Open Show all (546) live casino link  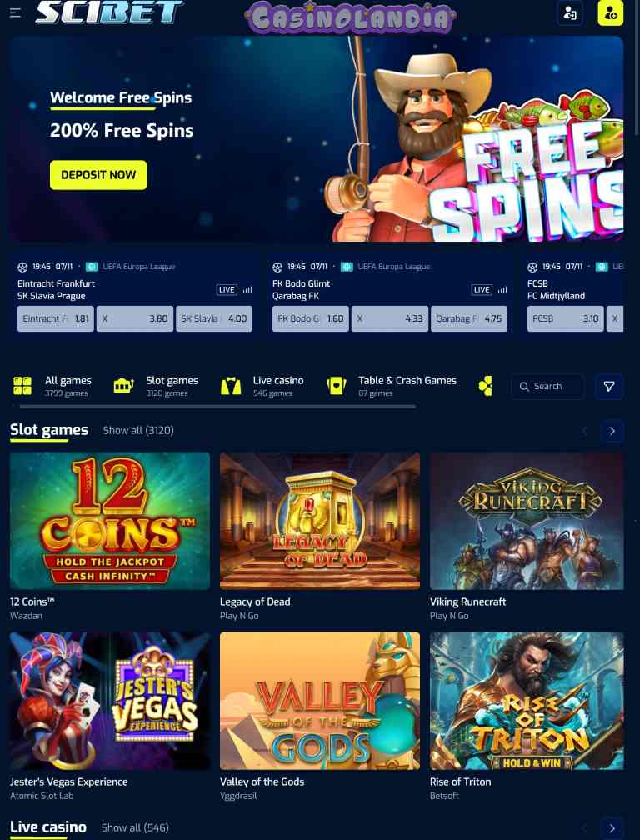[135, 827]
